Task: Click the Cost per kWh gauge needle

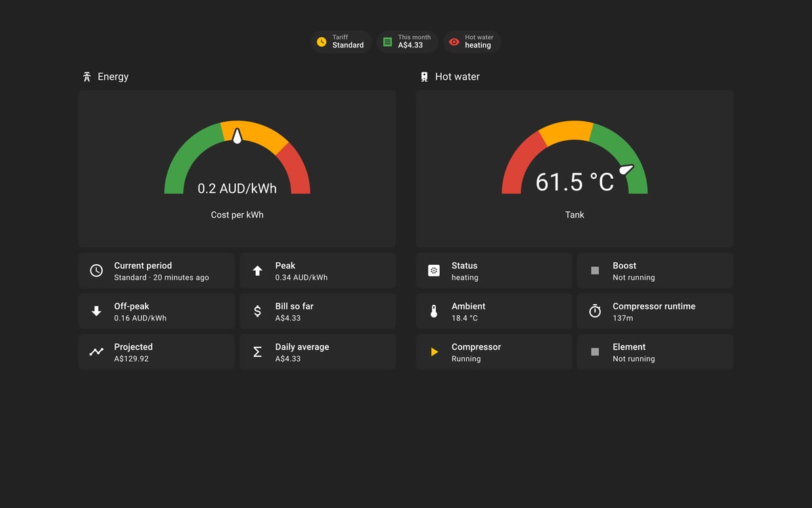Action: 237,135
